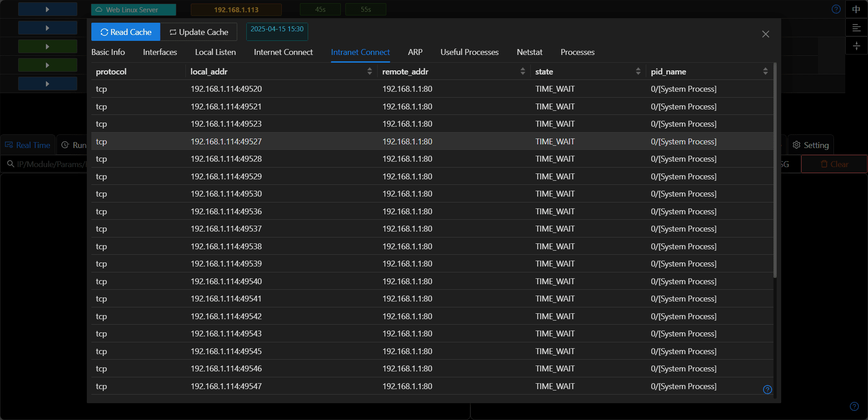Expand the first blue play-arrow item
The width and height of the screenshot is (868, 420).
[48, 9]
